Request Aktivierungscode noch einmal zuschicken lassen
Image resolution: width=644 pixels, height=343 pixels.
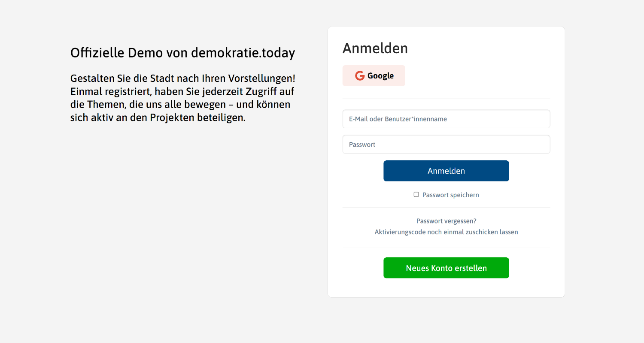pyautogui.click(x=446, y=232)
